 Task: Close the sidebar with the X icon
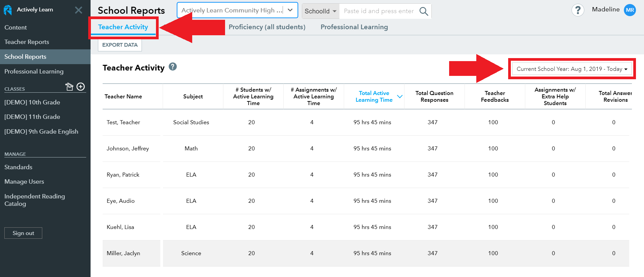(78, 10)
